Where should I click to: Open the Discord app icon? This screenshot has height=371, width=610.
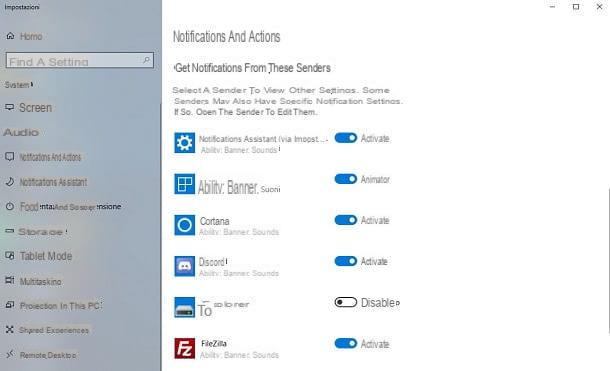click(x=184, y=266)
